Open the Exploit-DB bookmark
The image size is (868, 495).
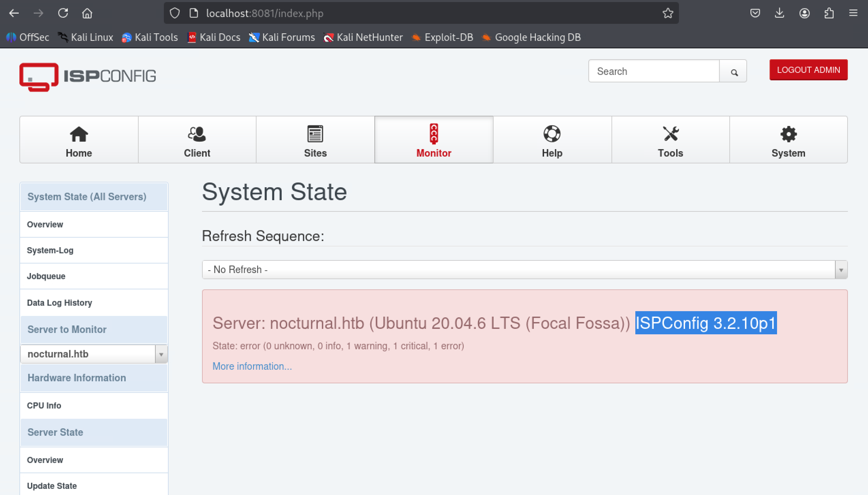(x=442, y=37)
